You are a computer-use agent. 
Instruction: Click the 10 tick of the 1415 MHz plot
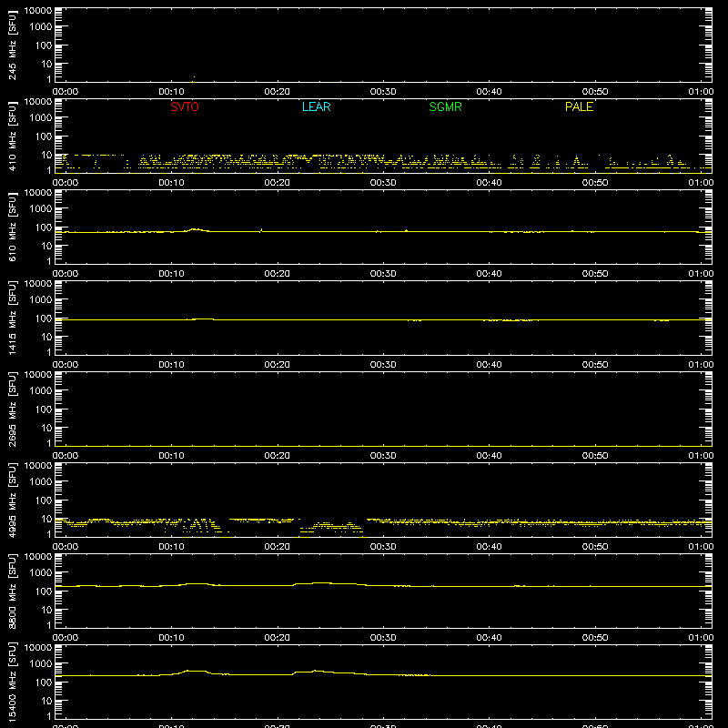point(46,337)
